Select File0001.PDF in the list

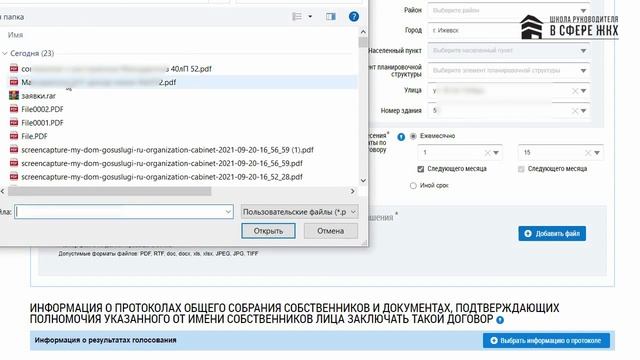click(42, 123)
